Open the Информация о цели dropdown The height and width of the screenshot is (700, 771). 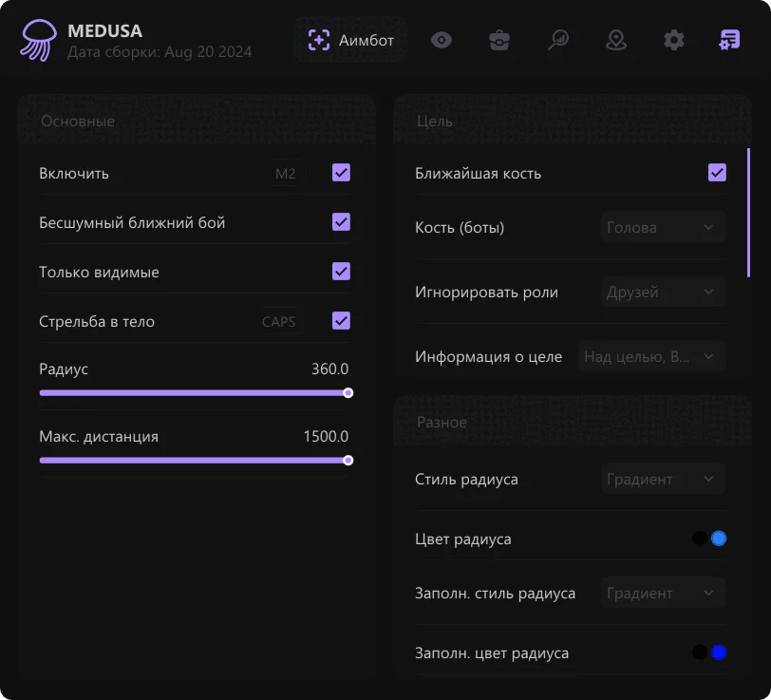(x=652, y=356)
